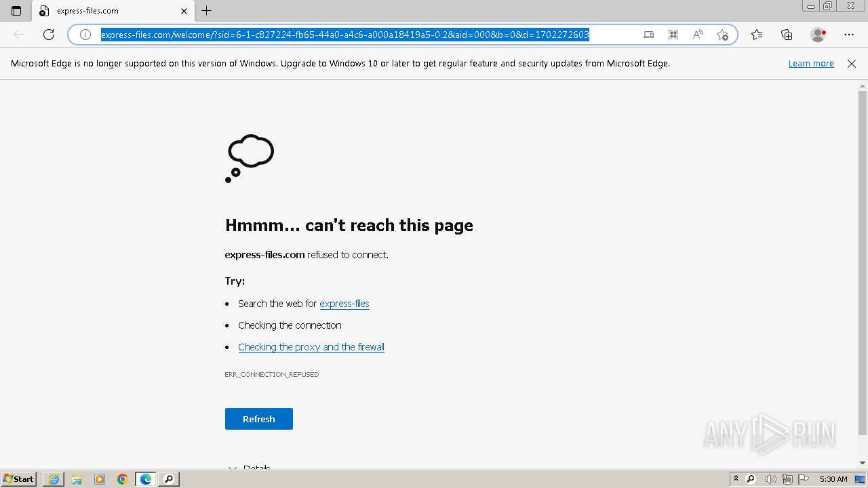Viewport: 868px width, 488px height.
Task: Open Windows Media Player taskbar icon
Action: tap(100, 479)
